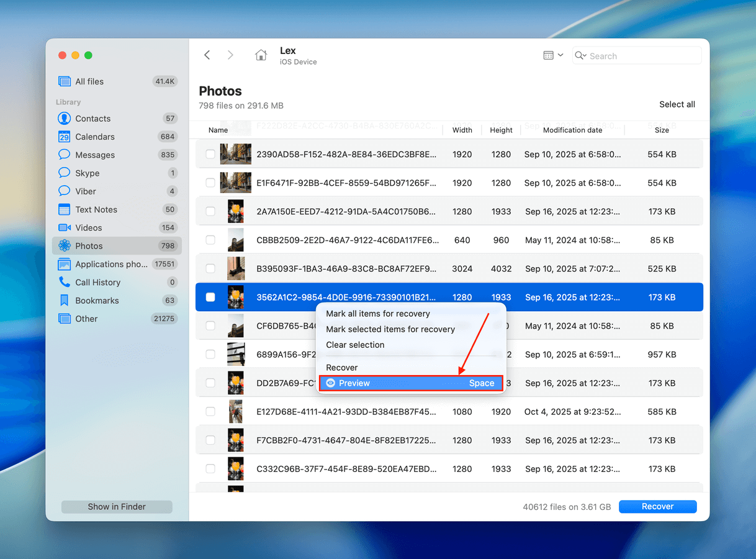Click the back navigation arrow
This screenshot has width=756, height=559.
point(207,55)
